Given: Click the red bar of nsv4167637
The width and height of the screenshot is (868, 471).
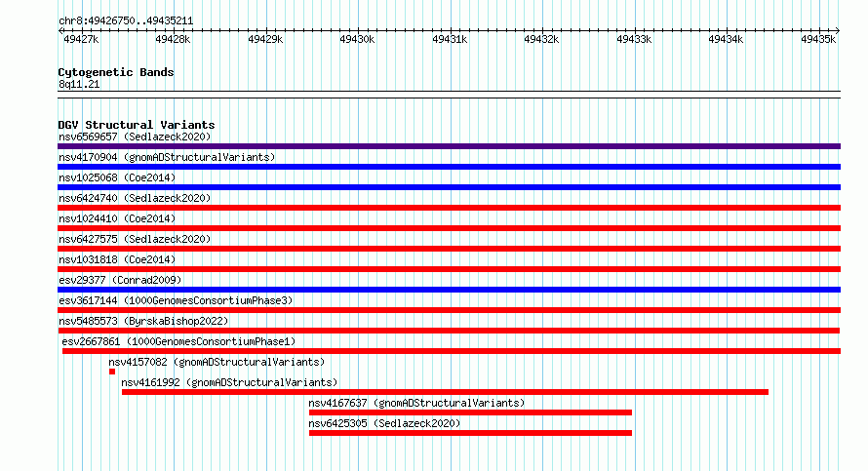Looking at the screenshot, I should pos(470,412).
